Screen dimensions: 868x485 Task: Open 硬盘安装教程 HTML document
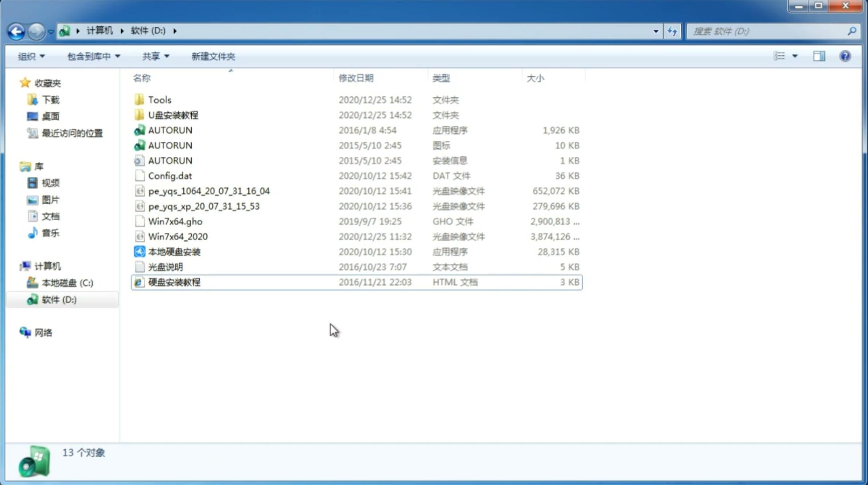pos(174,282)
